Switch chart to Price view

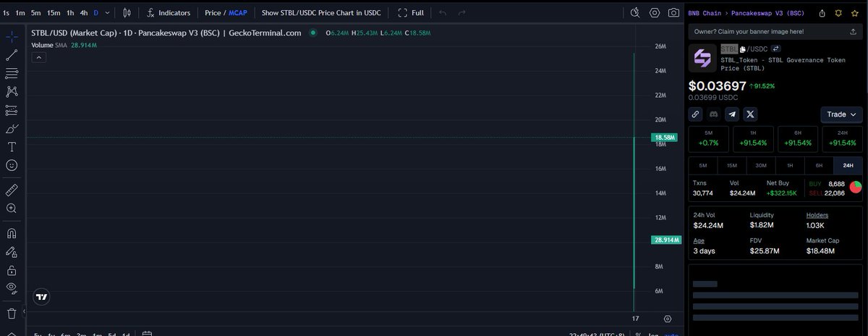213,13
